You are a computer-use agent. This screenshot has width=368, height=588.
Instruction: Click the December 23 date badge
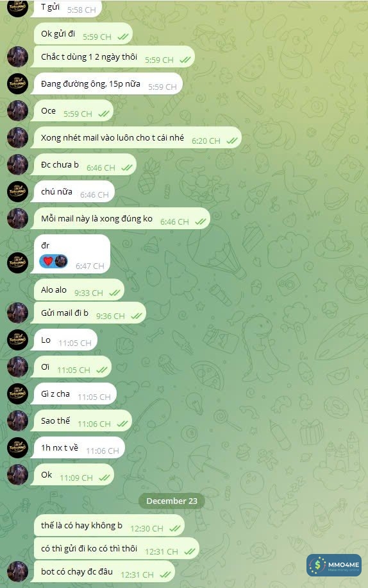click(x=172, y=501)
